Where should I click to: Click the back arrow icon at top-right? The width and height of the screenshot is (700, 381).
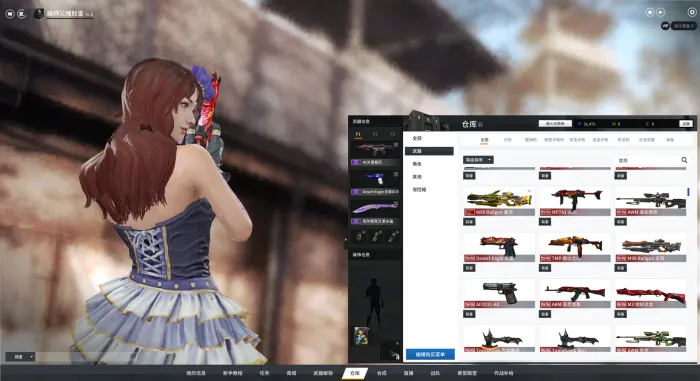[x=661, y=13]
